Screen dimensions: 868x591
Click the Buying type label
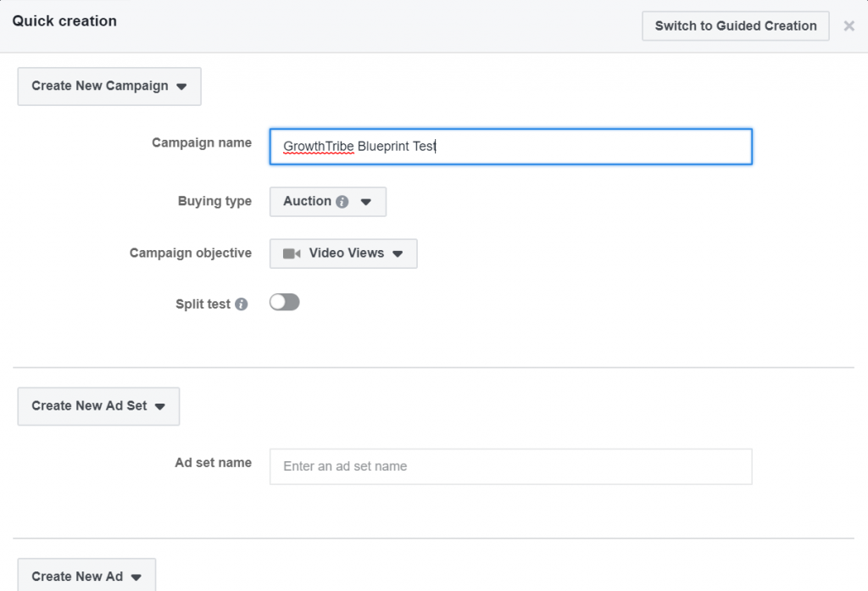pyautogui.click(x=214, y=201)
